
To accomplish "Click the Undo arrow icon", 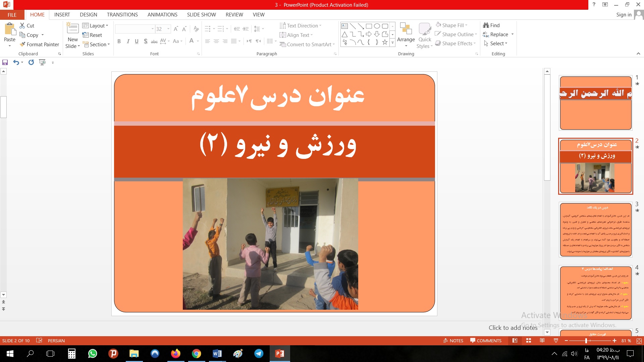I will click(16, 62).
